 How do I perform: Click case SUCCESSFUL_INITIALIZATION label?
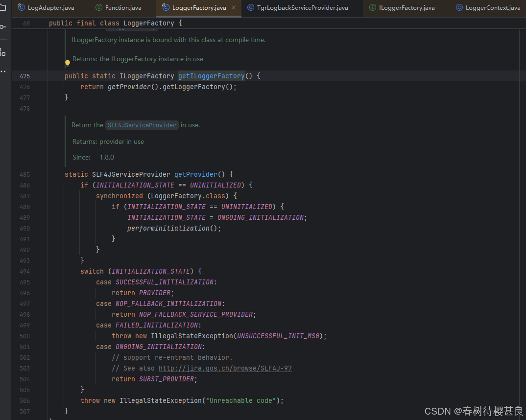[156, 282]
